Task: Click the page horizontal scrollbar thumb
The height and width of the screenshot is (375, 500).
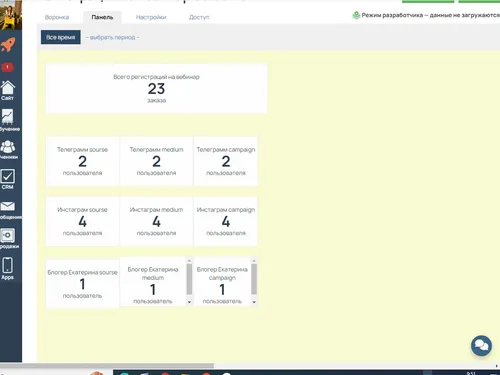Action: (107, 366)
